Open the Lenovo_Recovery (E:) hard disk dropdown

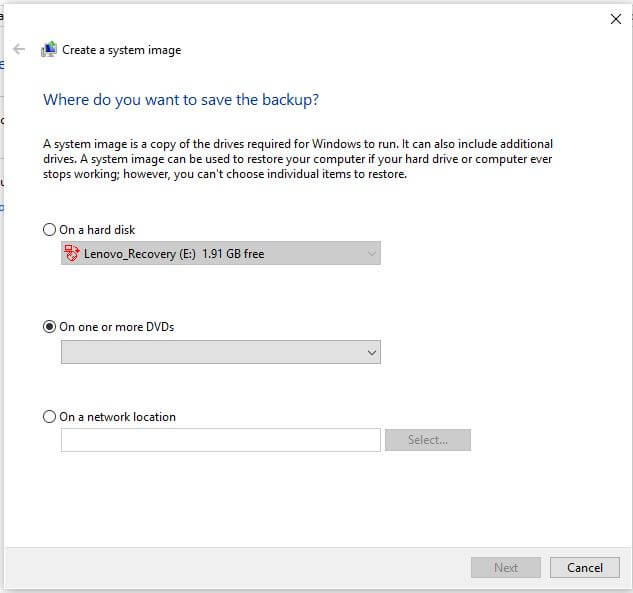(x=221, y=253)
